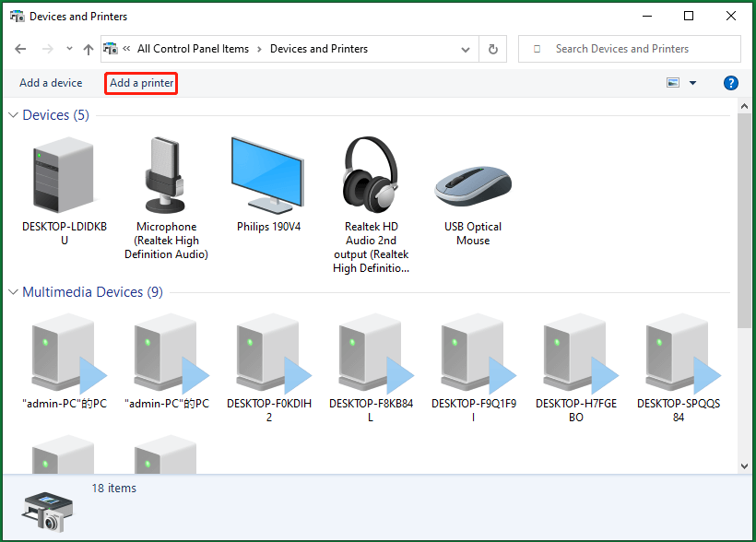This screenshot has height=542, width=756.
Task: Open All Control Panel Items from the breadcrumb
Action: point(193,49)
